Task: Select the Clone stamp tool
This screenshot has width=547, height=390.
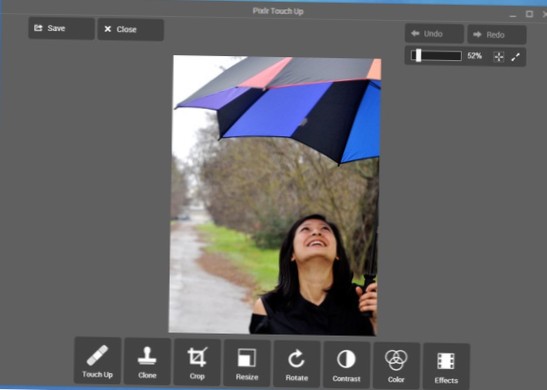Action: tap(147, 361)
